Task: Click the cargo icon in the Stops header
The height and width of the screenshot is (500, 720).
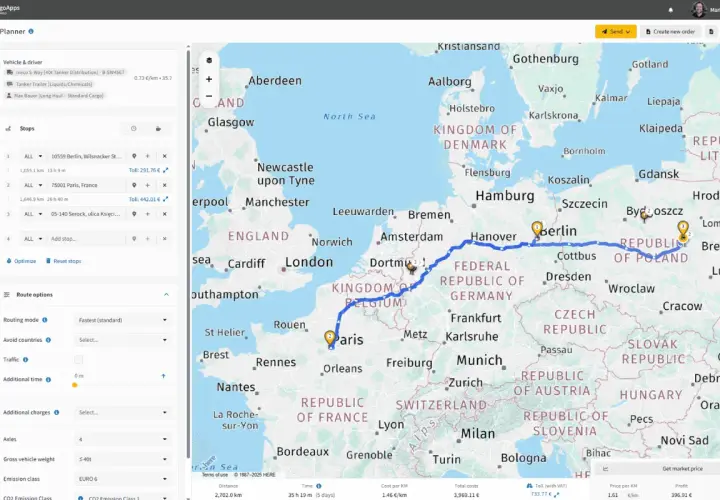Action: coord(158,129)
